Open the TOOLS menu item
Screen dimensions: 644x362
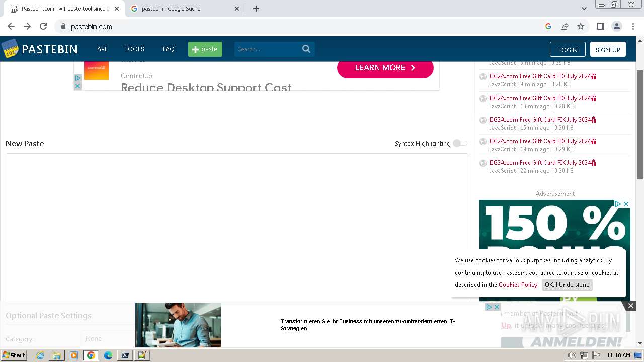click(x=134, y=49)
